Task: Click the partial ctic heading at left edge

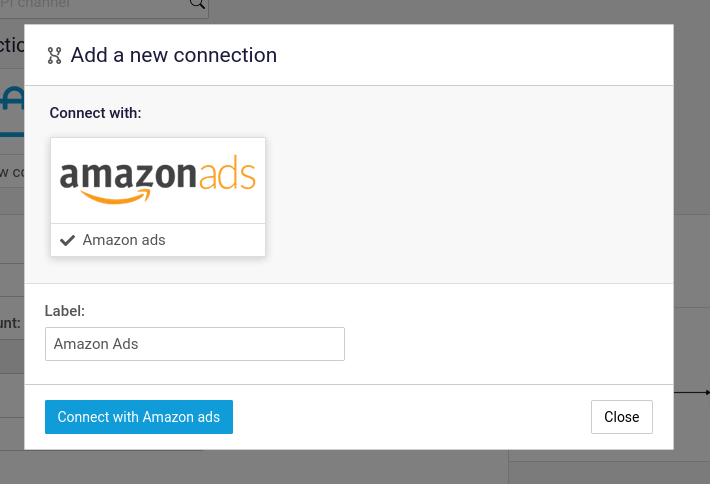Action: 12,45
